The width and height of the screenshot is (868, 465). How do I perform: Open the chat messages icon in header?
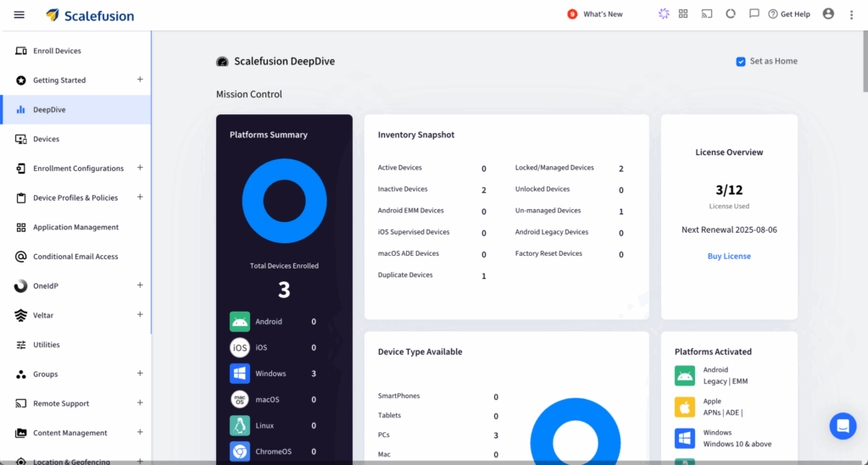pyautogui.click(x=754, y=14)
